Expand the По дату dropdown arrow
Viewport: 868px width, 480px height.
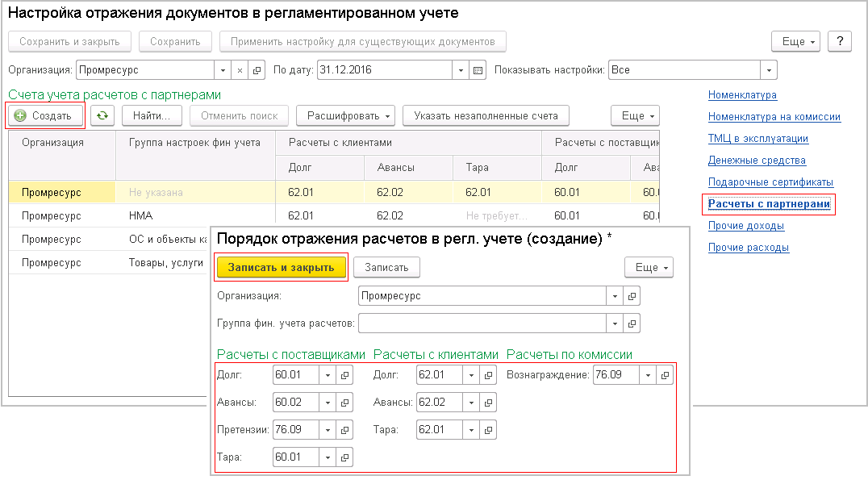click(461, 70)
